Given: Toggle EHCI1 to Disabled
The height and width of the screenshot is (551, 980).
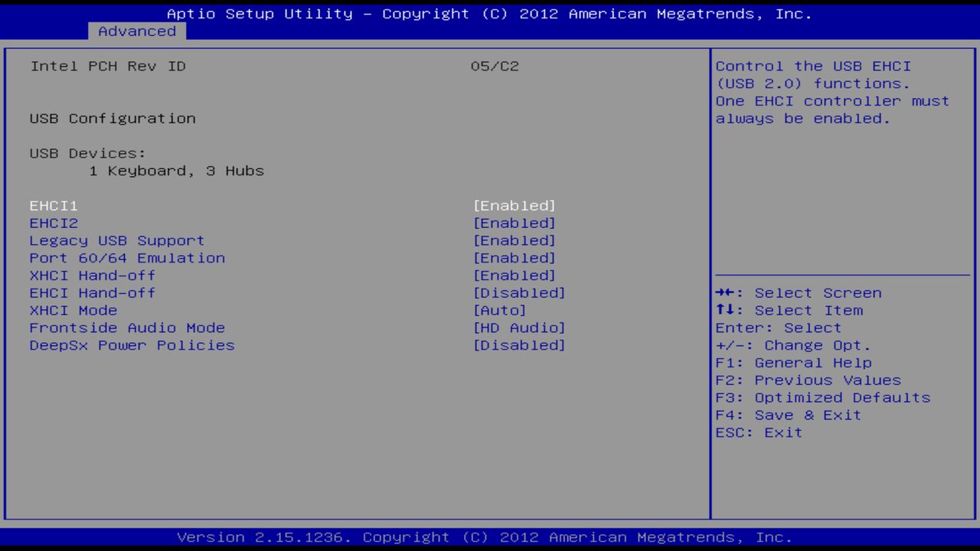Looking at the screenshot, I should point(53,205).
